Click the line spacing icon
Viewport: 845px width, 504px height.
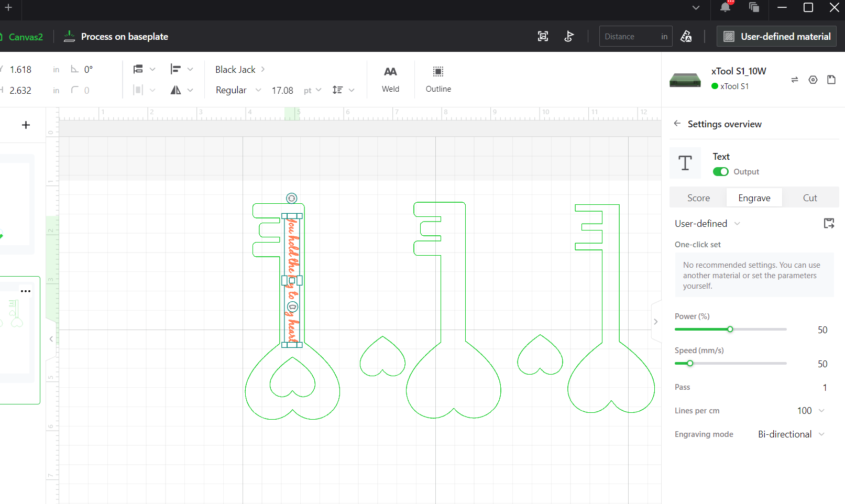click(337, 90)
